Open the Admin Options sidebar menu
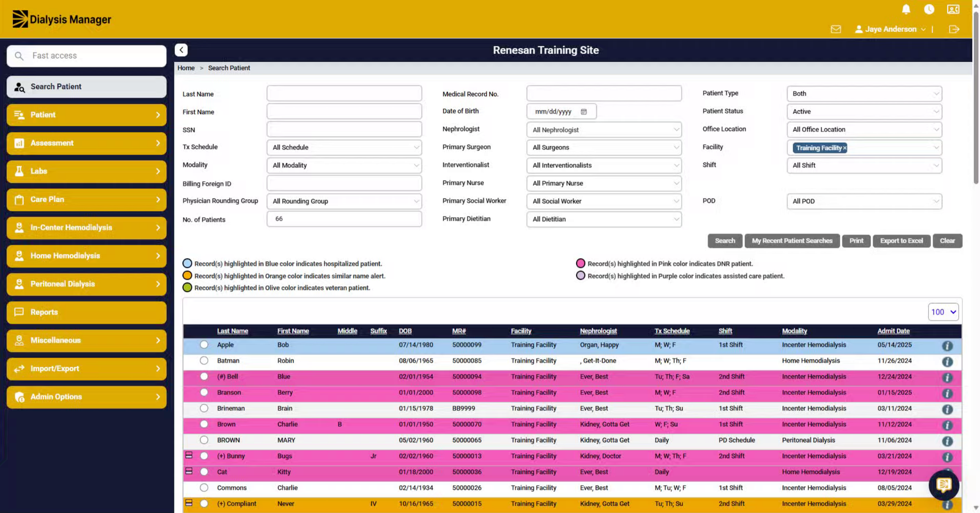 tap(87, 397)
